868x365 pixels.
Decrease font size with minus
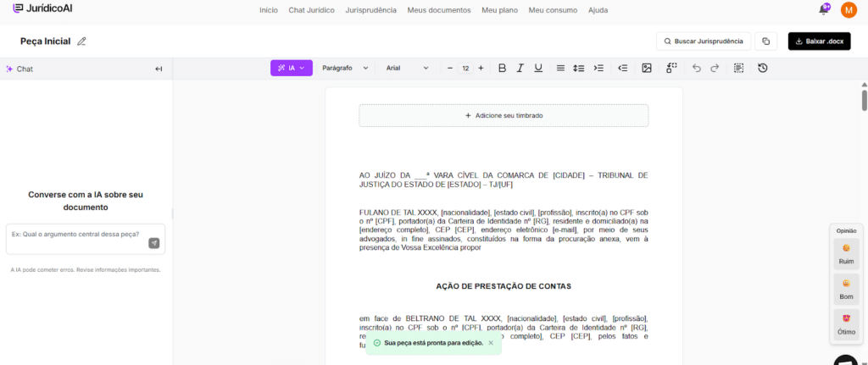tap(450, 68)
